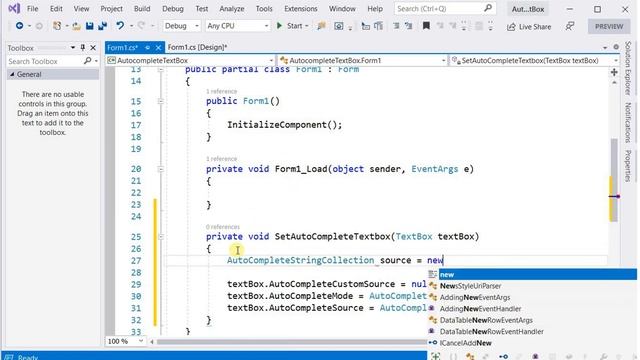The width and height of the screenshot is (640, 360).
Task: Open the Solution Explorer side tab
Action: 628,68
